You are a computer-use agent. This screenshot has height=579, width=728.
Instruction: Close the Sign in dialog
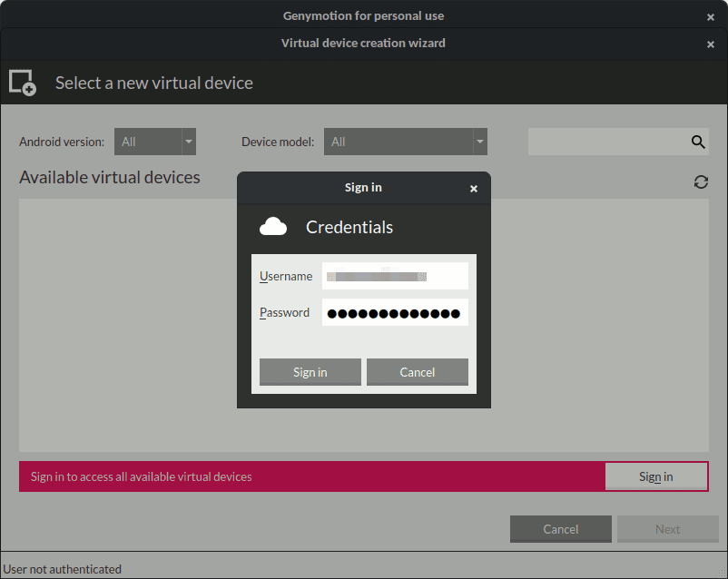pyautogui.click(x=474, y=189)
